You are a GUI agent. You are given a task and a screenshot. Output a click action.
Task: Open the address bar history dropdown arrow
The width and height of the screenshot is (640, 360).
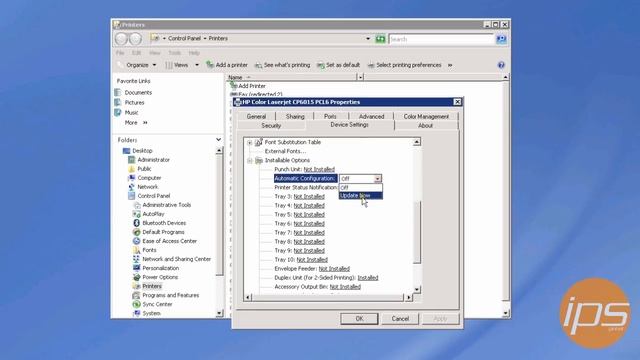tap(368, 39)
